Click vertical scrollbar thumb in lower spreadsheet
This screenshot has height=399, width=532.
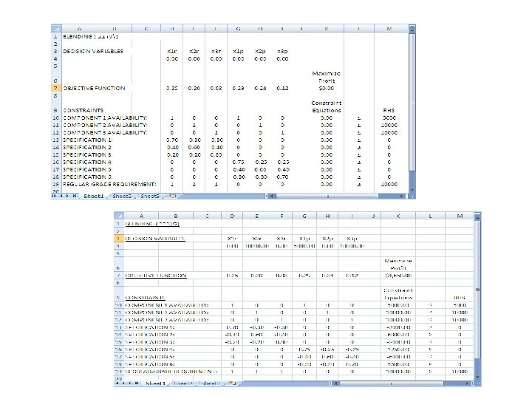click(x=478, y=289)
